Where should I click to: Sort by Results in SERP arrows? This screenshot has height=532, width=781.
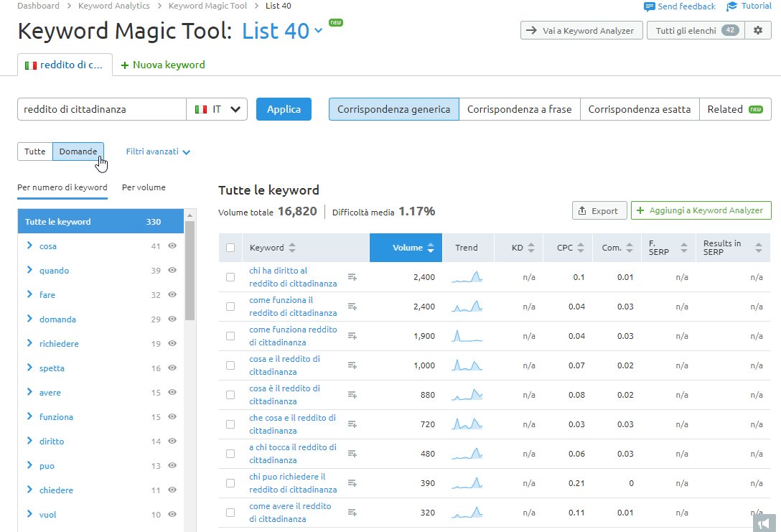[759, 248]
